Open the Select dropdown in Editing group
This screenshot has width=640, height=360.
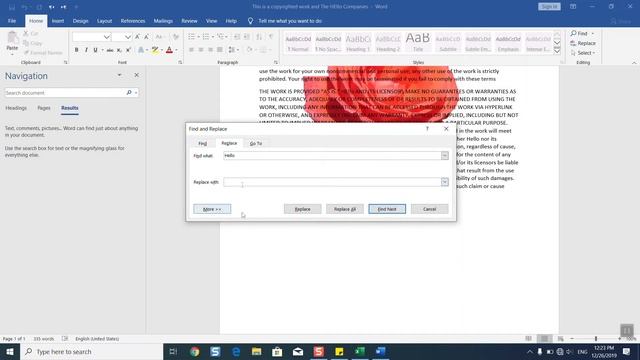coord(583,53)
